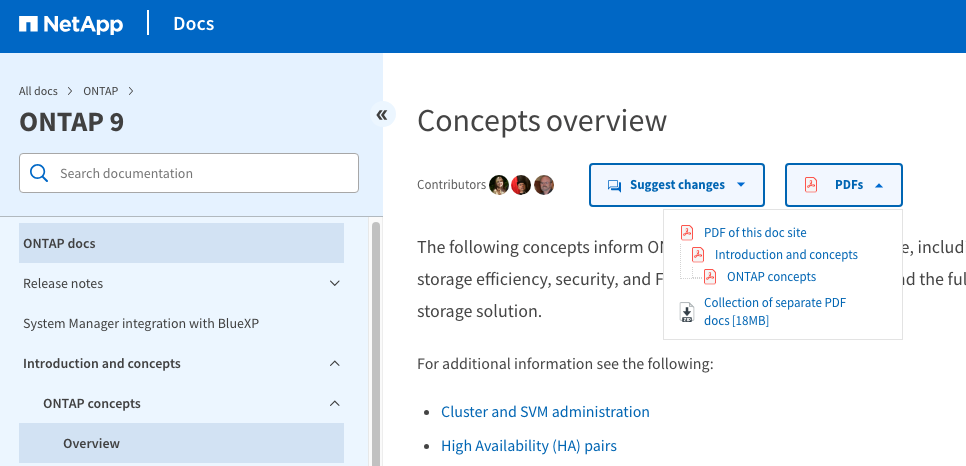Select 'Introduction and concepts' PDF option

pyautogui.click(x=786, y=255)
